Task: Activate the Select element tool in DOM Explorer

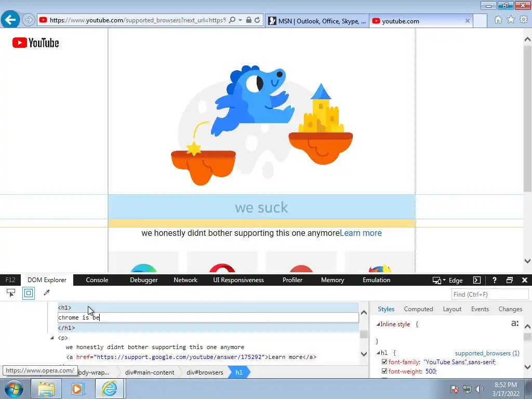Action: click(11, 293)
